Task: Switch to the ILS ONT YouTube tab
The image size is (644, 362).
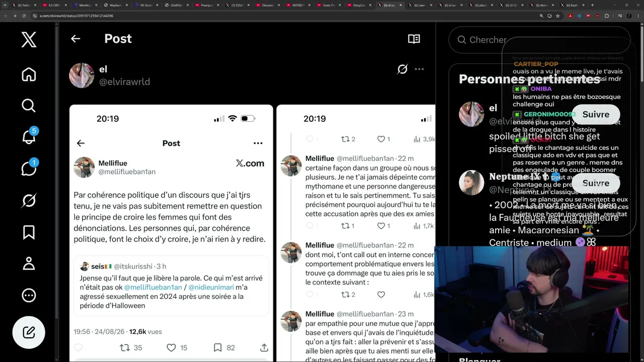Action: pyautogui.click(x=53, y=5)
